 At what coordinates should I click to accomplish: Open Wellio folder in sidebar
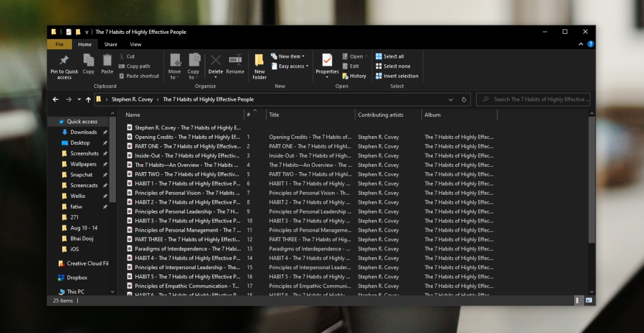click(x=78, y=196)
